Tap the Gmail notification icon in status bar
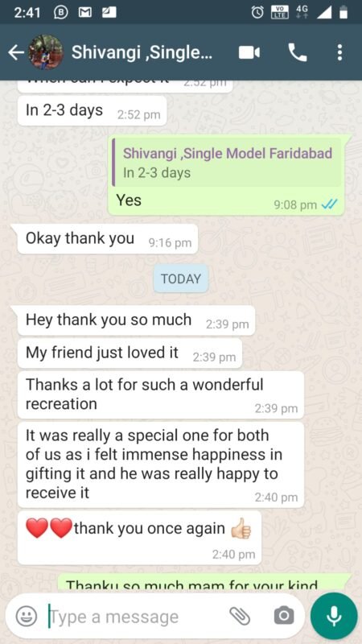 85,12
